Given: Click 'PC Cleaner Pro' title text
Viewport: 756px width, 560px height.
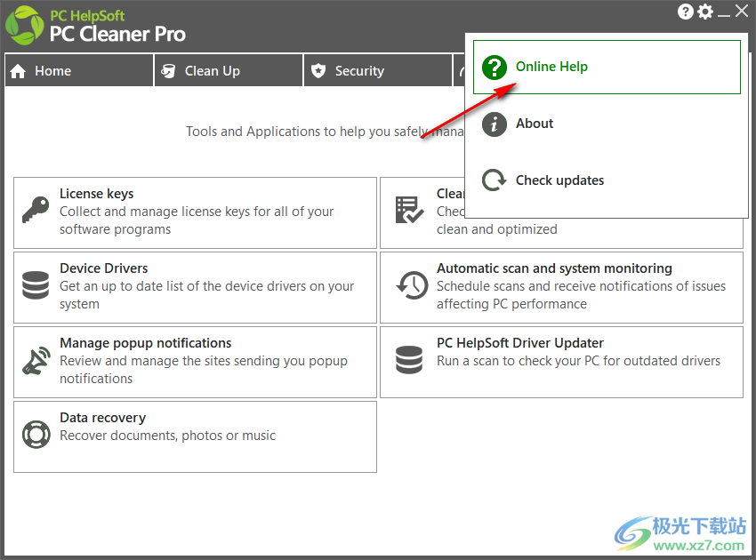Looking at the screenshot, I should (x=117, y=34).
